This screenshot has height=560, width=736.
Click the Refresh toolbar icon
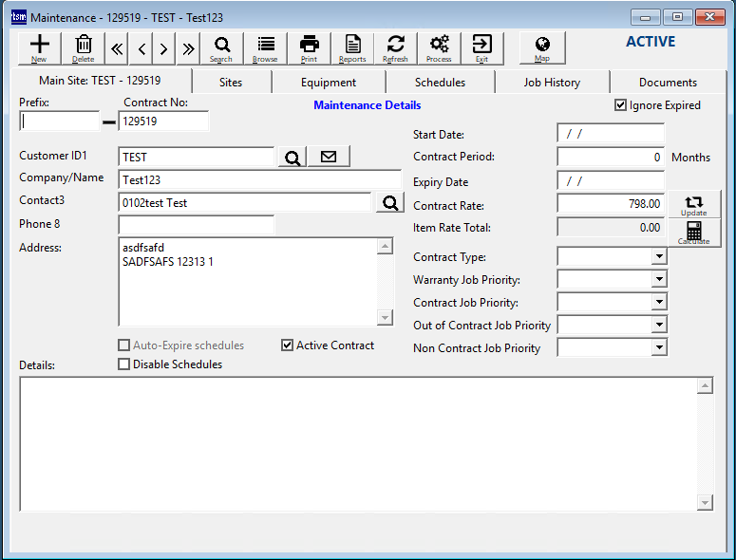tap(395, 47)
